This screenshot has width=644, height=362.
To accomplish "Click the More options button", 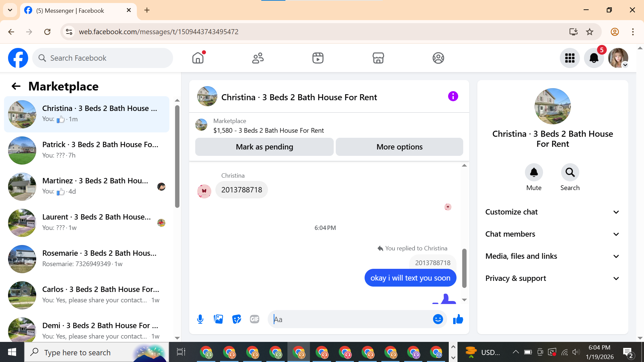I will pos(399,147).
